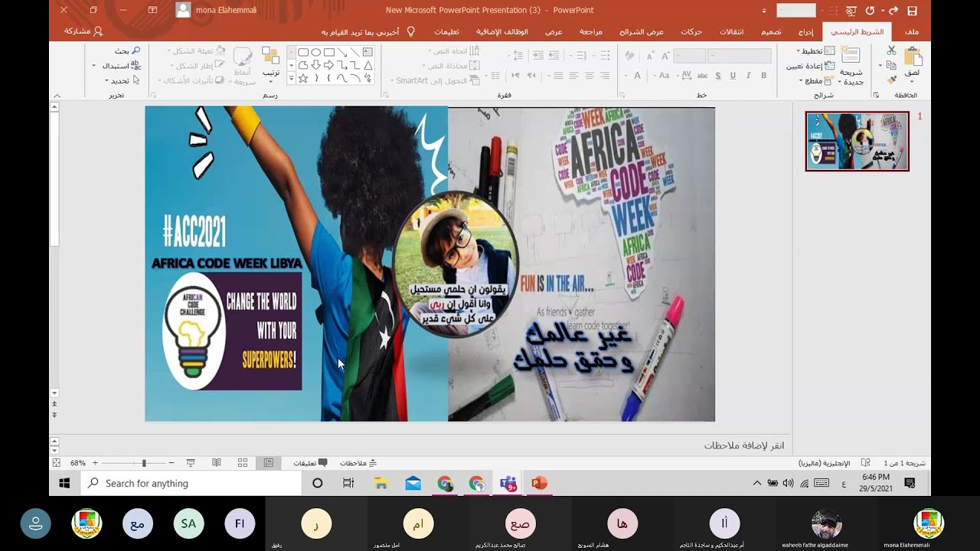
Task: Click the Save icon in title bar
Action: point(912,11)
